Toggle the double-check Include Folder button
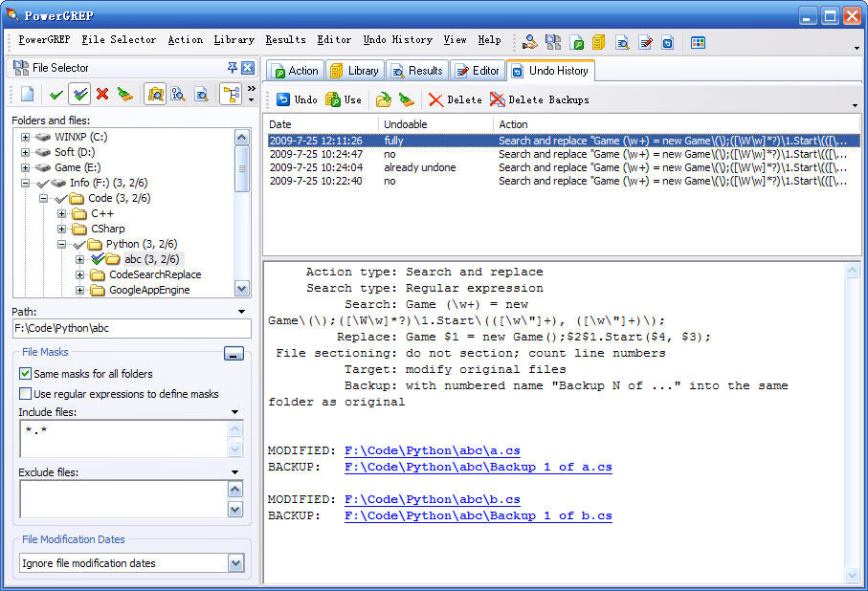 coord(79,94)
